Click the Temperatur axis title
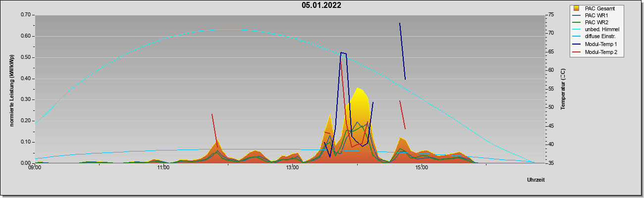Image resolution: width=644 pixels, height=198 pixels. [563, 89]
